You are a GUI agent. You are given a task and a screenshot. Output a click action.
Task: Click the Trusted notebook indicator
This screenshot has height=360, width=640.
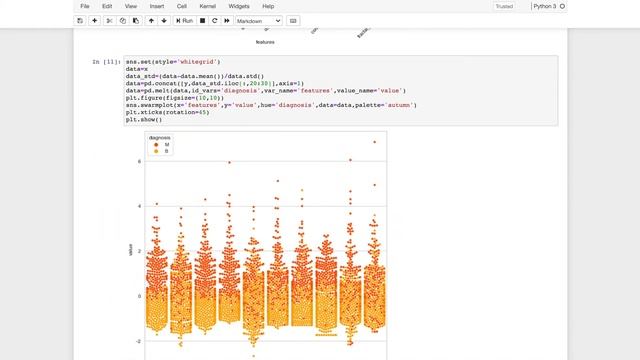tap(504, 6)
